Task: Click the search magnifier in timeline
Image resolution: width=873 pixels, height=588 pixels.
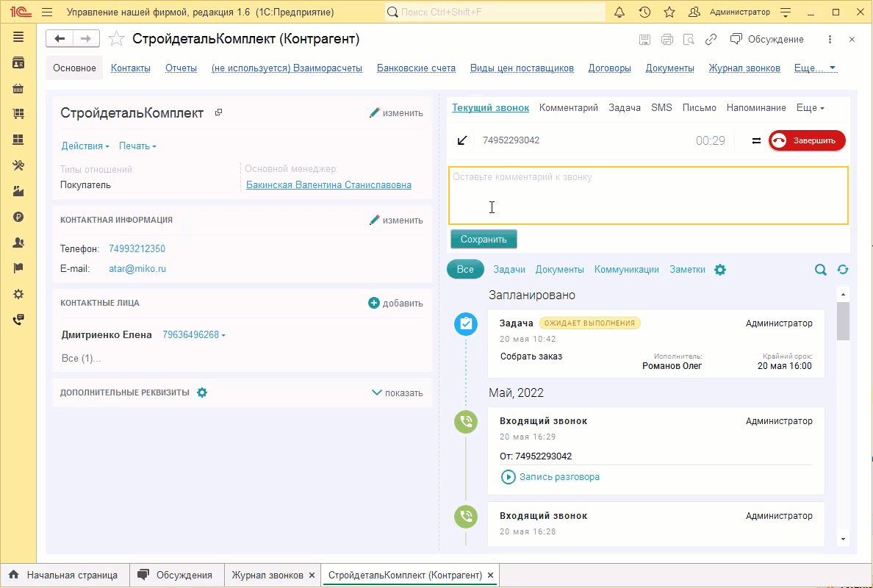Action: pos(820,270)
